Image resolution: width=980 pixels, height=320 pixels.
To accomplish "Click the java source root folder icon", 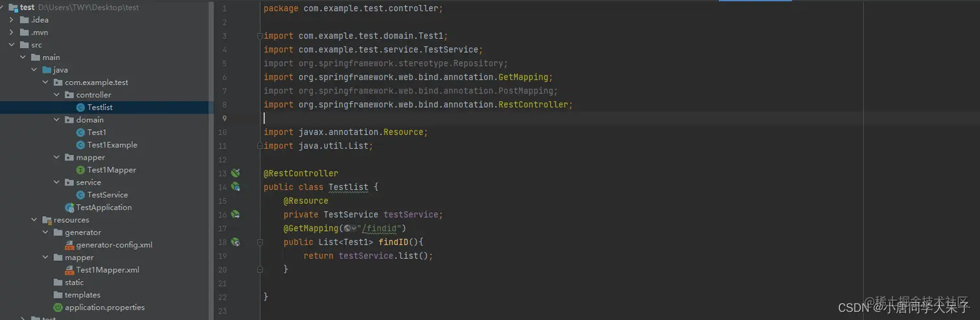I will (x=47, y=70).
